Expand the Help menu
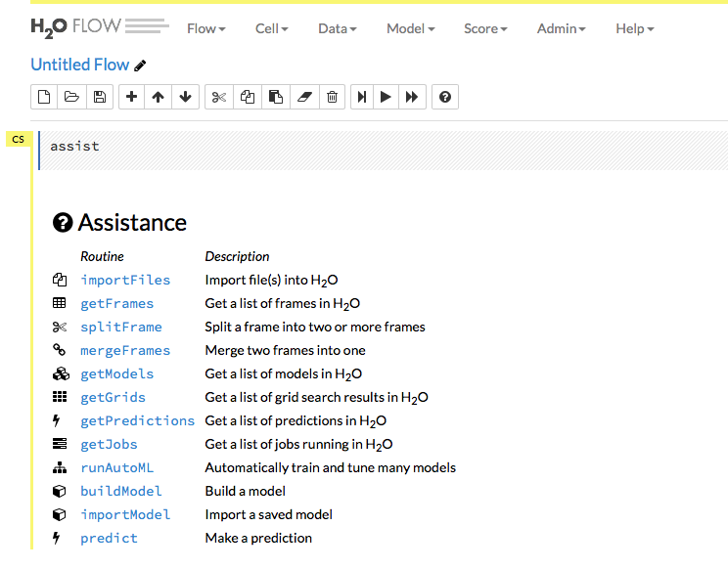 (x=635, y=28)
